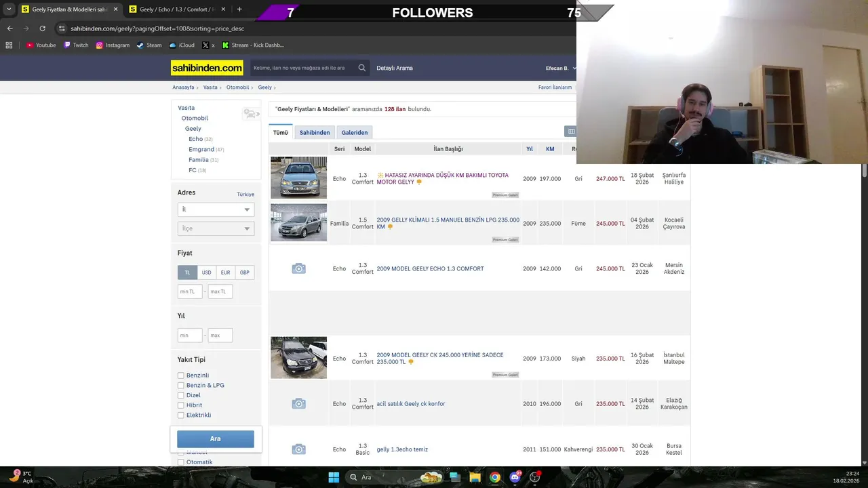Click camera placeholder for acil satılık Geely listing
The width and height of the screenshot is (868, 488).
click(x=298, y=404)
